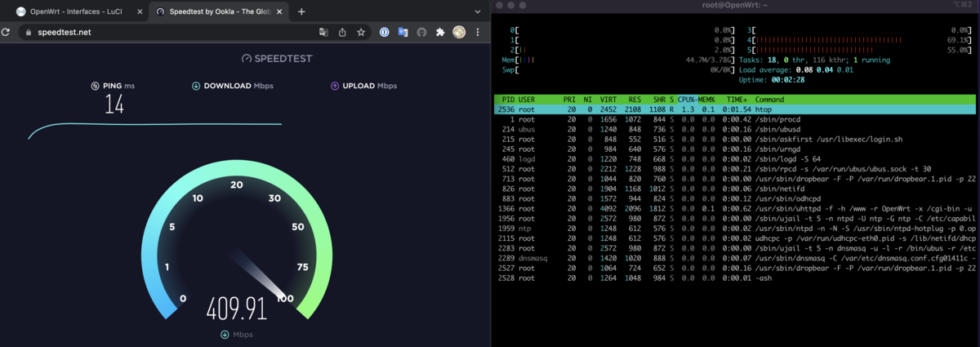980x347 pixels.
Task: Select the udhcpc process row
Action: point(735,238)
